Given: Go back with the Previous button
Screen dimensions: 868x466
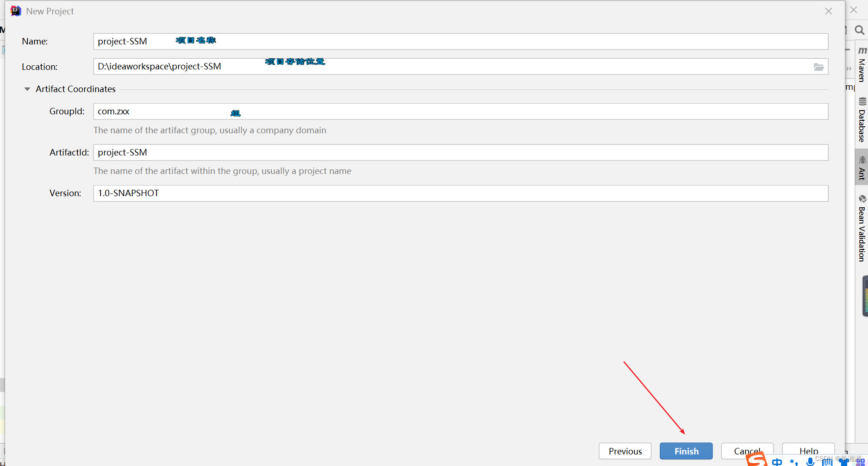Looking at the screenshot, I should 625,451.
